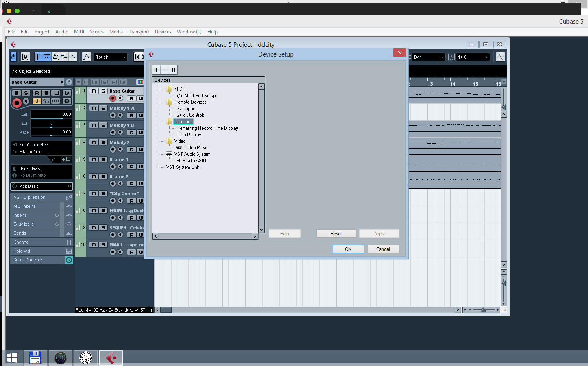Click the Channel fader icon in inspector
Viewport: 588px width, 366px height.
point(69,242)
